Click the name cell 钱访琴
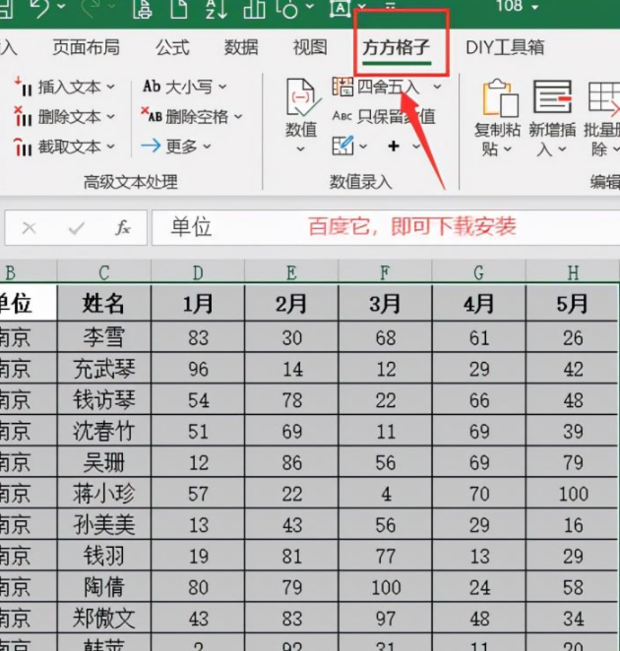 click(104, 399)
